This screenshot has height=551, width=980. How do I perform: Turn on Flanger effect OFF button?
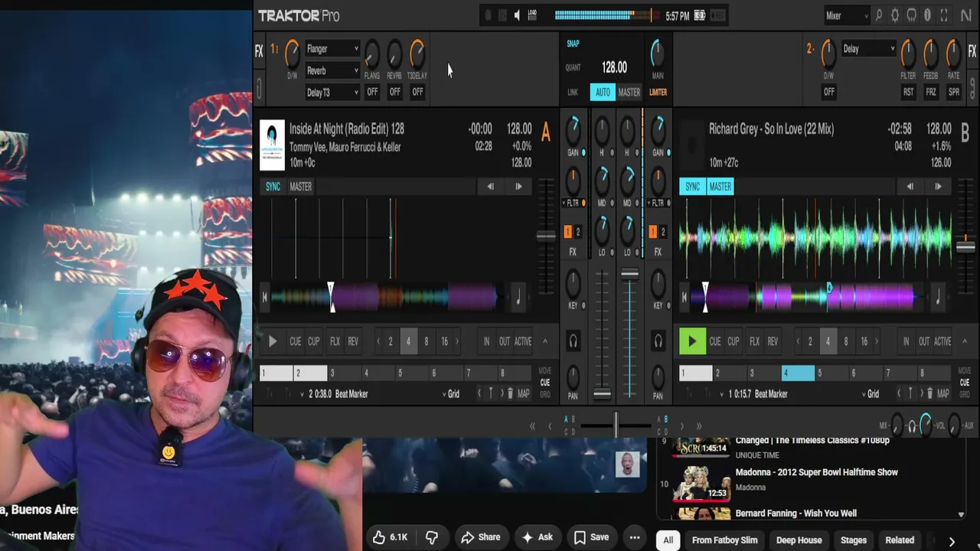coord(372,92)
